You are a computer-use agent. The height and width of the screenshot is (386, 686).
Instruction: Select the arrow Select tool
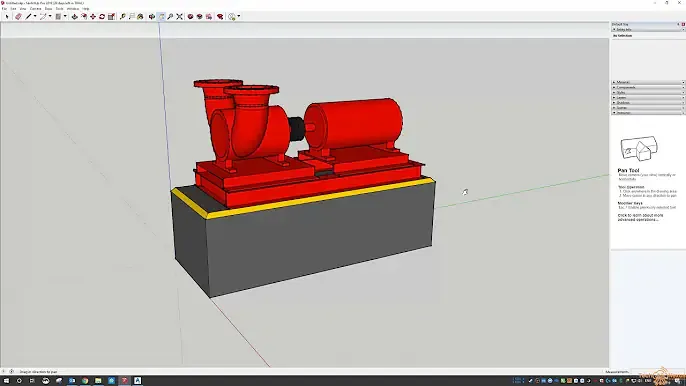pyautogui.click(x=7, y=17)
